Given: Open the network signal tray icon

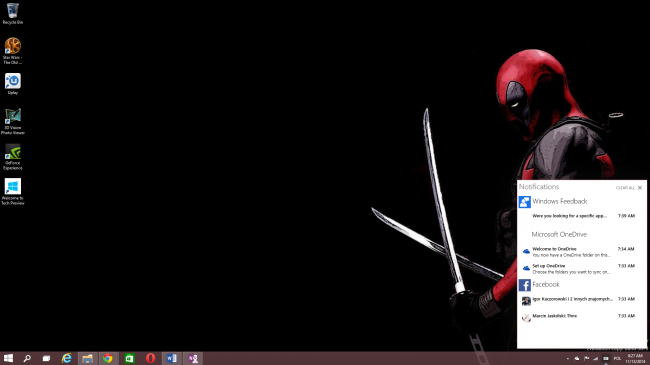Looking at the screenshot, I should pyautogui.click(x=596, y=358).
